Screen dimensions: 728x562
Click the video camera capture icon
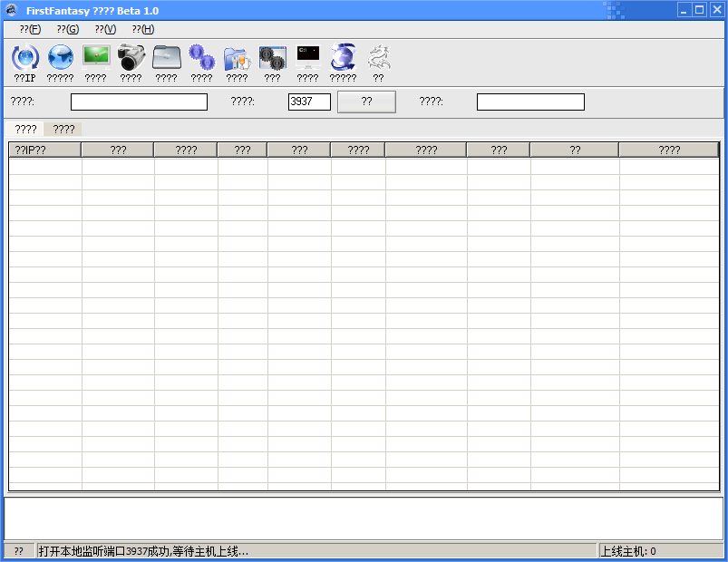click(x=131, y=58)
